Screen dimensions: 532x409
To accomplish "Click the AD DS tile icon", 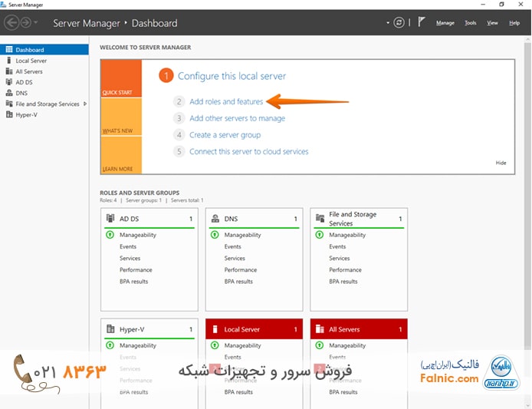I will point(110,219).
